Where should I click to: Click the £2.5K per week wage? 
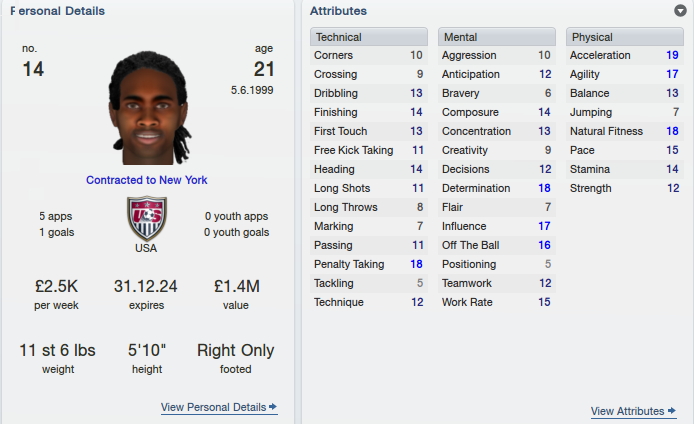(57, 286)
